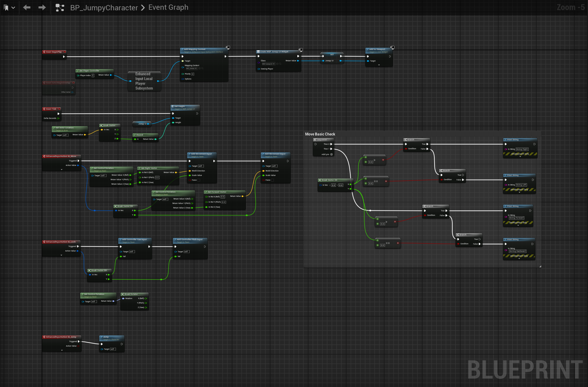Check the Force checkbox on second Add Movement Input
This screenshot has height=387, width=588.
coord(272,180)
